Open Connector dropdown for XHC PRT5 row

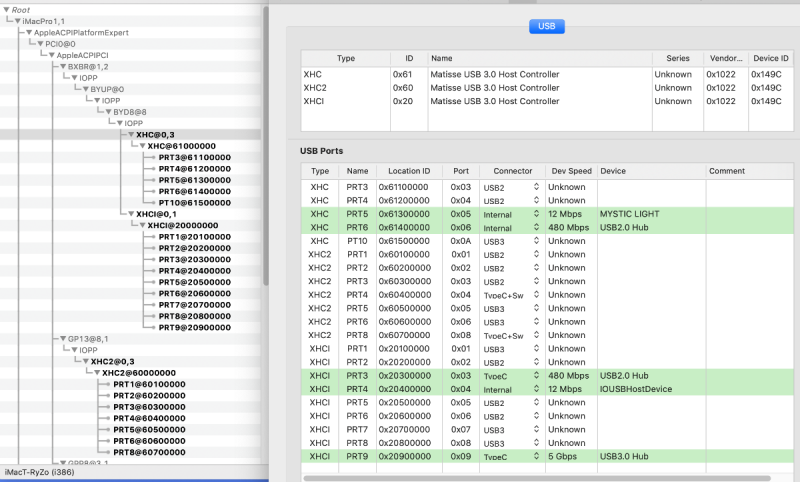tap(535, 214)
